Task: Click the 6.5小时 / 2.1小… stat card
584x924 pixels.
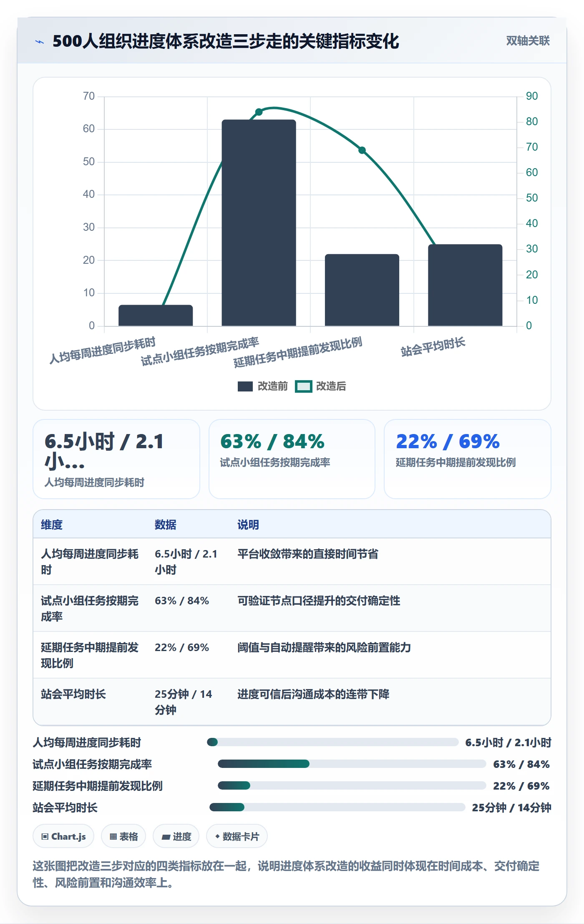Action: [x=116, y=459]
